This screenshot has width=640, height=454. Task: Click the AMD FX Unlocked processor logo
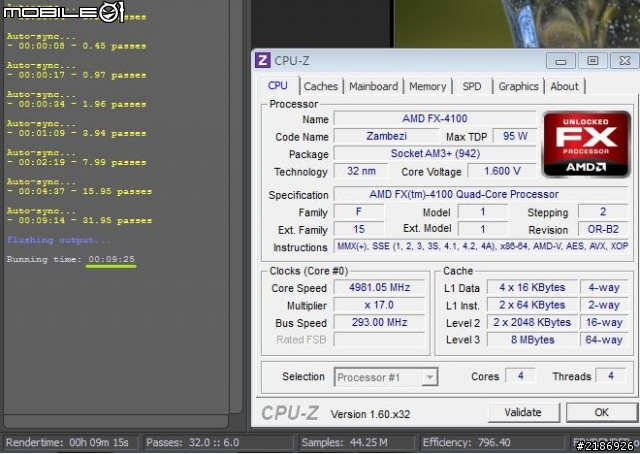[586, 144]
